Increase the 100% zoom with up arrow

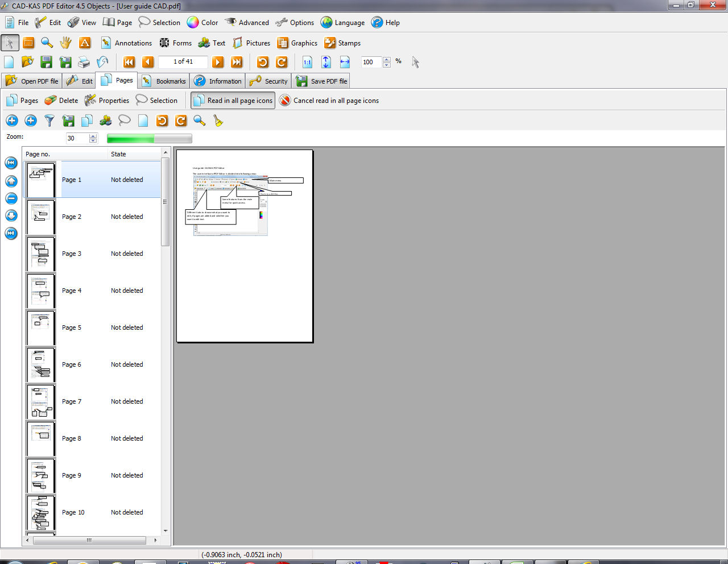point(387,59)
